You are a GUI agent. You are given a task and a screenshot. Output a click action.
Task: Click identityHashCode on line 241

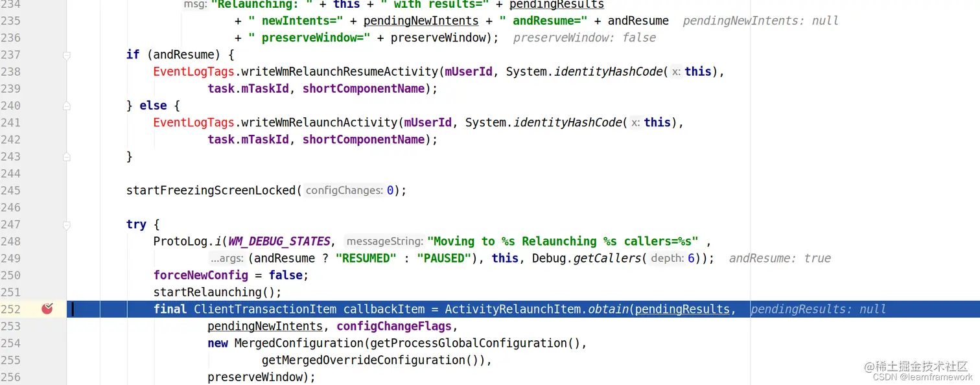click(x=568, y=122)
